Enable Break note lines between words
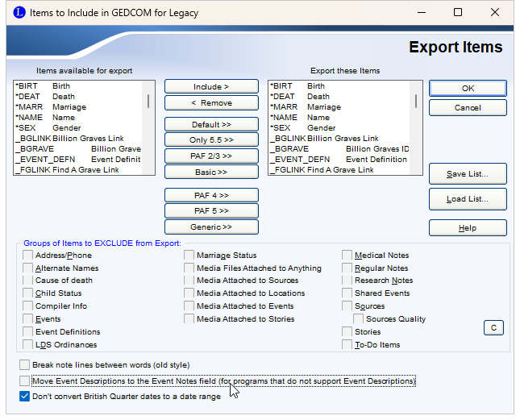Image resolution: width=520 pixels, height=420 pixels. point(24,365)
